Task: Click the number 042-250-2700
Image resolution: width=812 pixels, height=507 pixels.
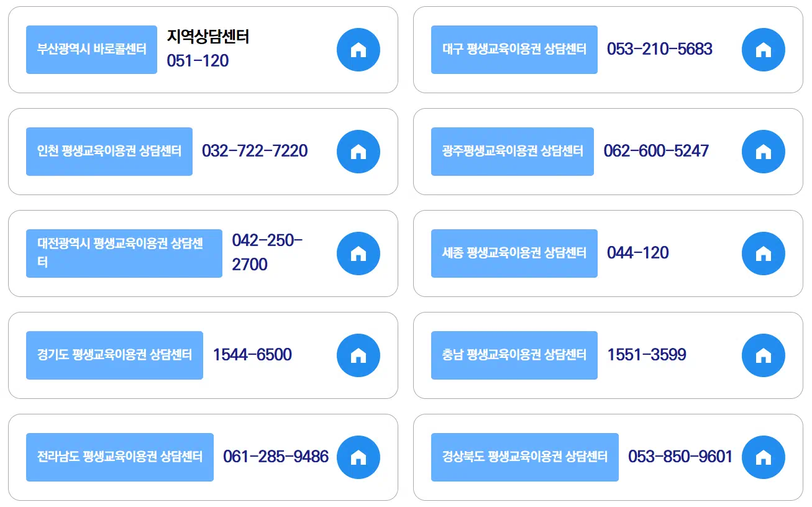Action: 266,253
